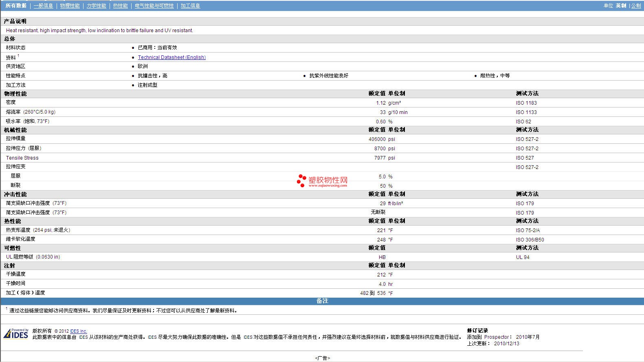The height and width of the screenshot is (362, 644).
Task: Jump to 电气性能与可燃性 tab
Action: (154, 6)
